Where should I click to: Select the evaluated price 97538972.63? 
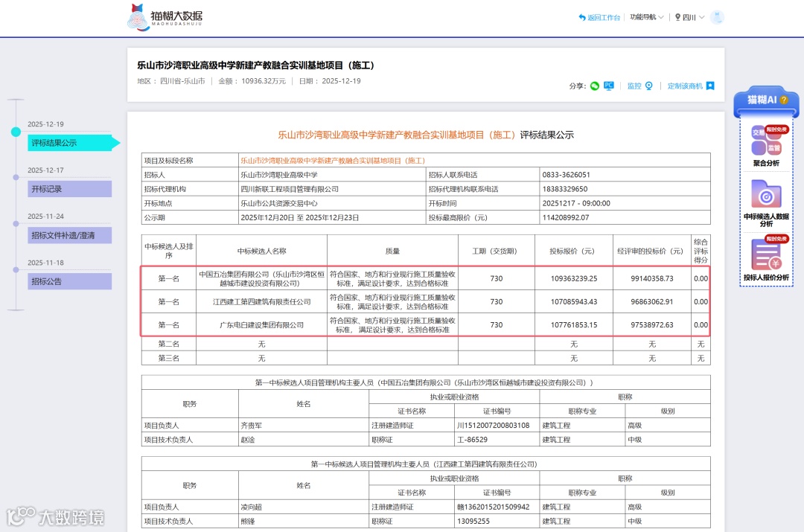(652, 325)
